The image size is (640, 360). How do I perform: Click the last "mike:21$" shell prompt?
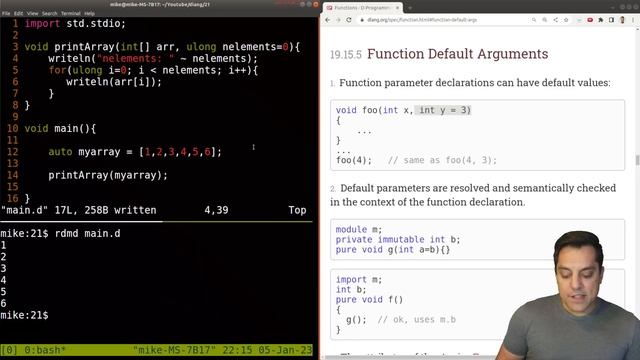coord(24,316)
